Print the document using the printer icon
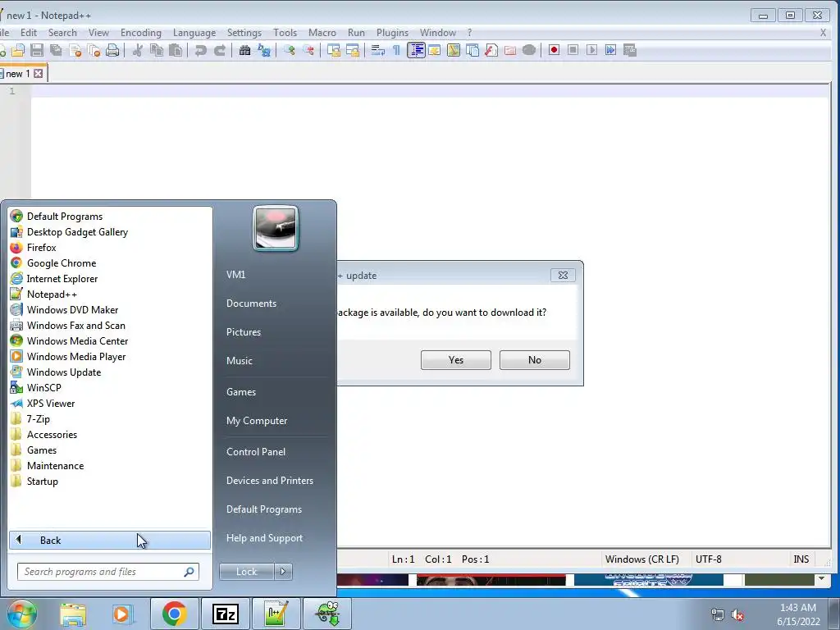This screenshot has height=630, width=840. point(112,50)
